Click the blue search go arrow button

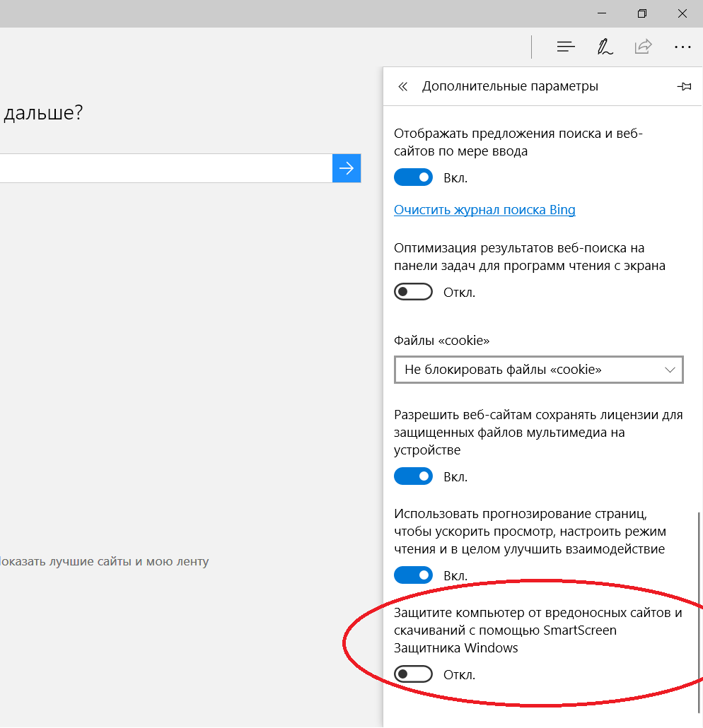[347, 168]
